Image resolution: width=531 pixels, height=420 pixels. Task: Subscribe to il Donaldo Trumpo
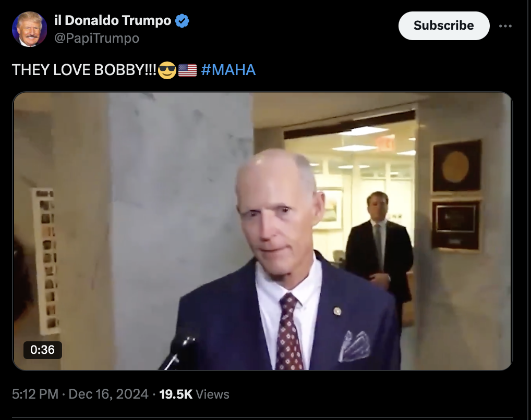coord(443,26)
